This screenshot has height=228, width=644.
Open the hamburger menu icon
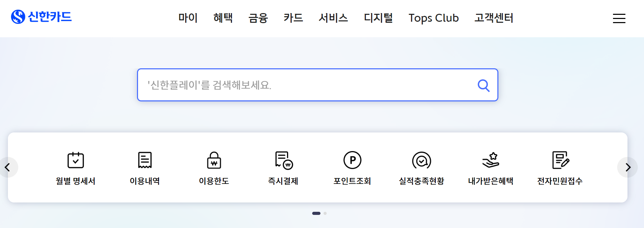click(619, 18)
